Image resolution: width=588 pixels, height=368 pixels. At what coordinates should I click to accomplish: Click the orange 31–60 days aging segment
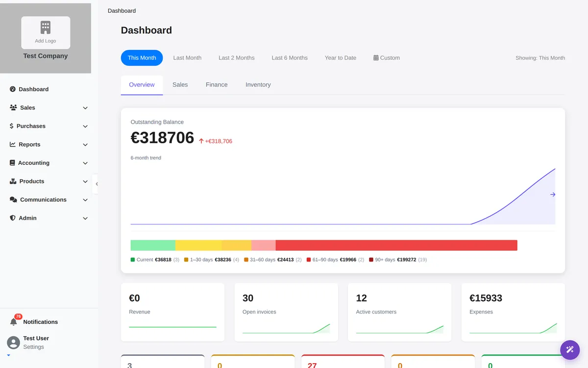point(236,245)
